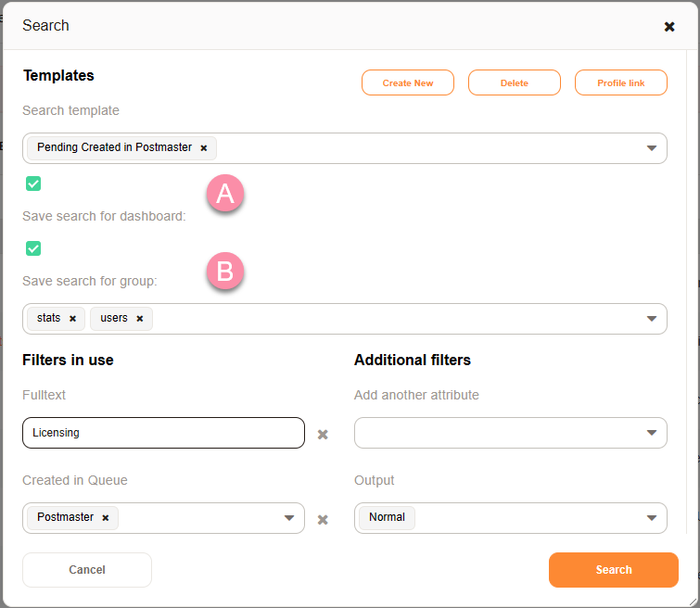Open the Save search for group dropdown

click(x=651, y=319)
